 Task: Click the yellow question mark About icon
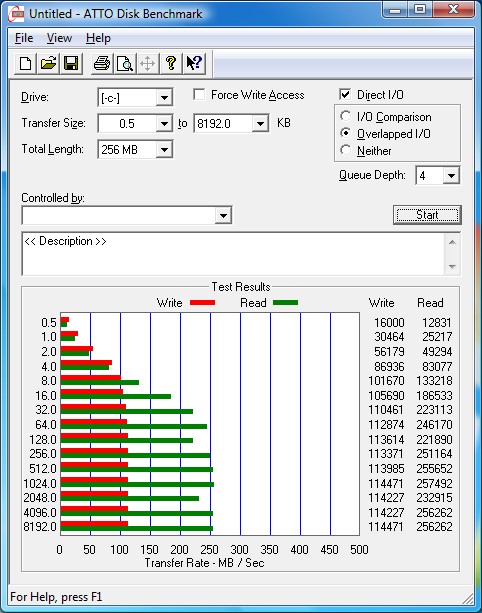pos(170,63)
